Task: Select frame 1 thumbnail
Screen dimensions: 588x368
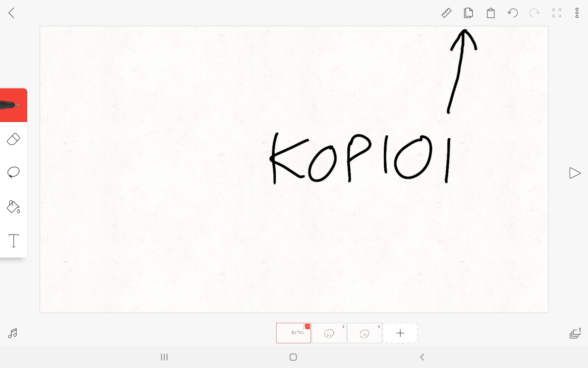Action: [293, 333]
